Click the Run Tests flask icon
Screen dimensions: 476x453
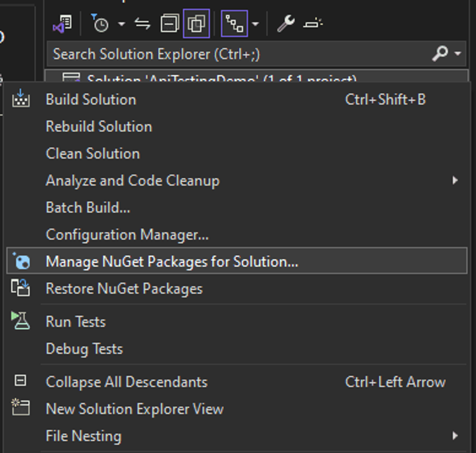pyautogui.click(x=20, y=321)
